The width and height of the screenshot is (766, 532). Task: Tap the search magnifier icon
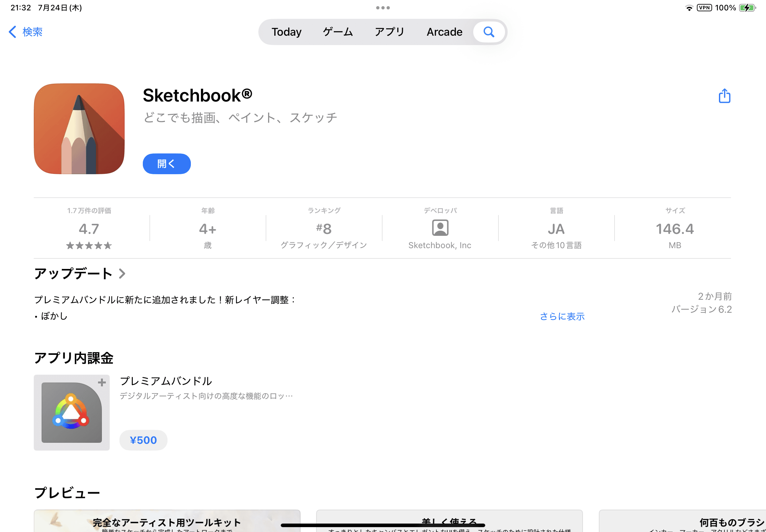tap(488, 32)
